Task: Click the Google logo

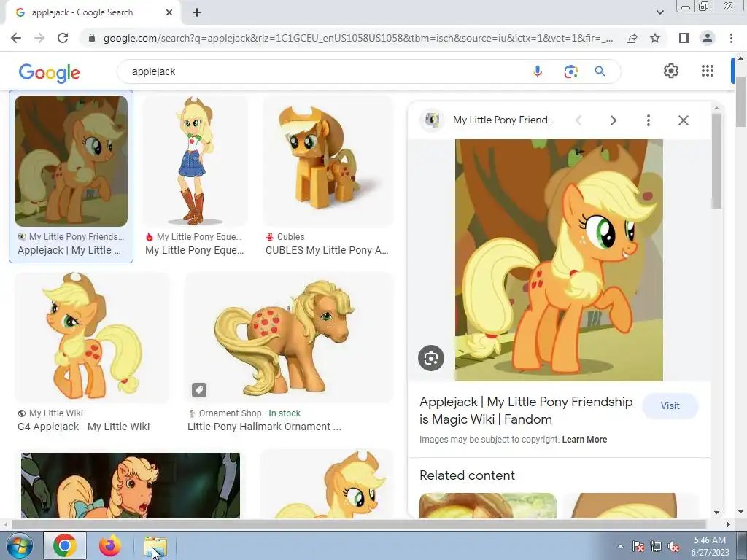Action: coord(50,73)
